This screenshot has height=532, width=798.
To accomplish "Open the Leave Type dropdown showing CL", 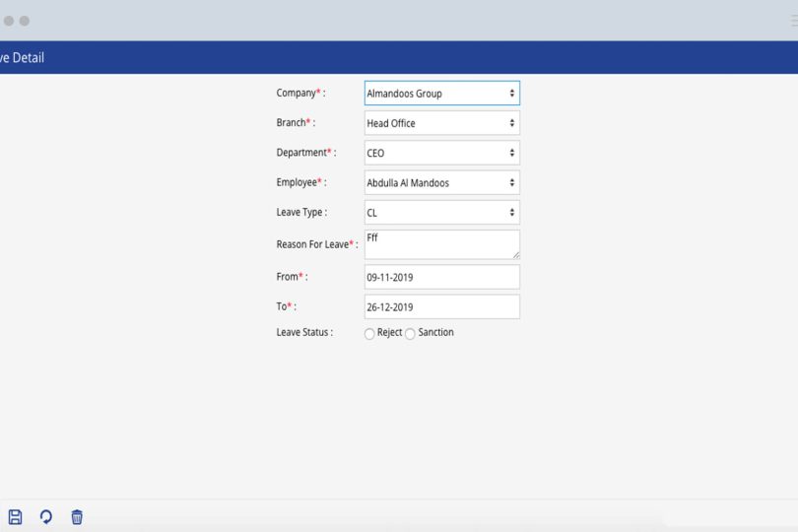I will pos(441,213).
